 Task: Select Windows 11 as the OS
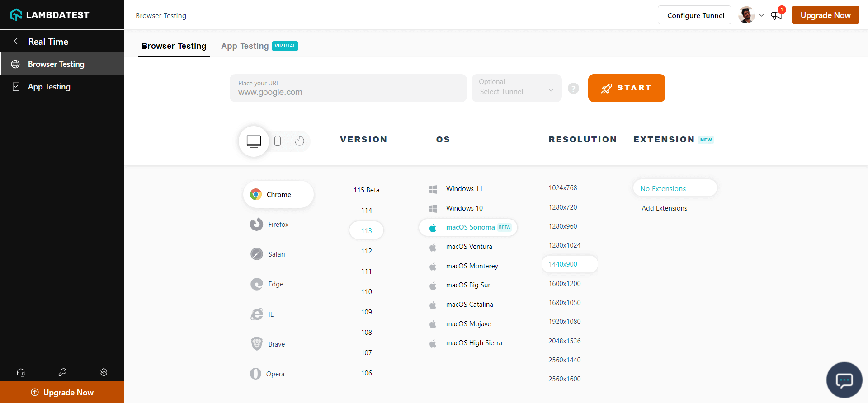click(x=456, y=189)
